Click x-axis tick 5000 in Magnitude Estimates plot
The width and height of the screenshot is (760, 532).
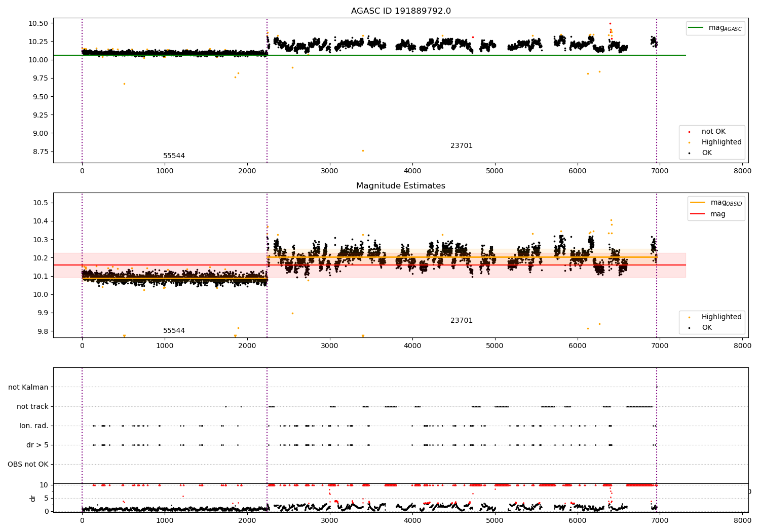coord(495,346)
